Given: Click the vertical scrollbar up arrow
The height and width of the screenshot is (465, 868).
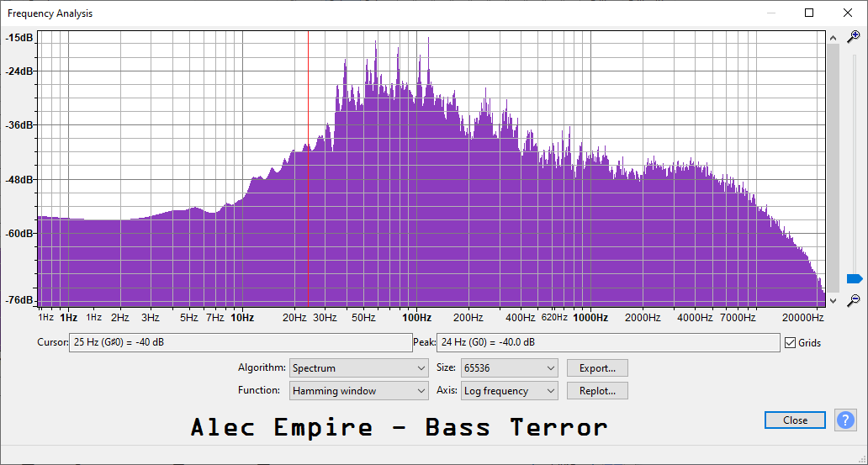Looking at the screenshot, I should [x=833, y=37].
